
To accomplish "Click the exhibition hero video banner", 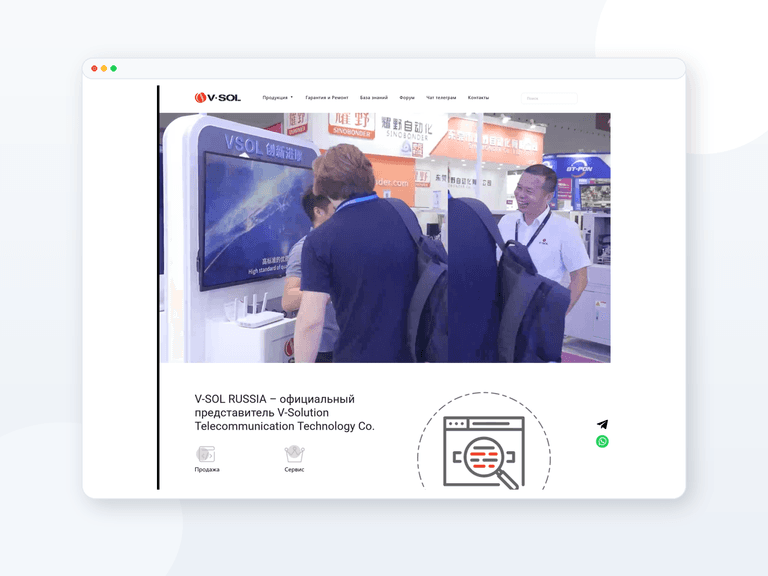I will pos(385,238).
